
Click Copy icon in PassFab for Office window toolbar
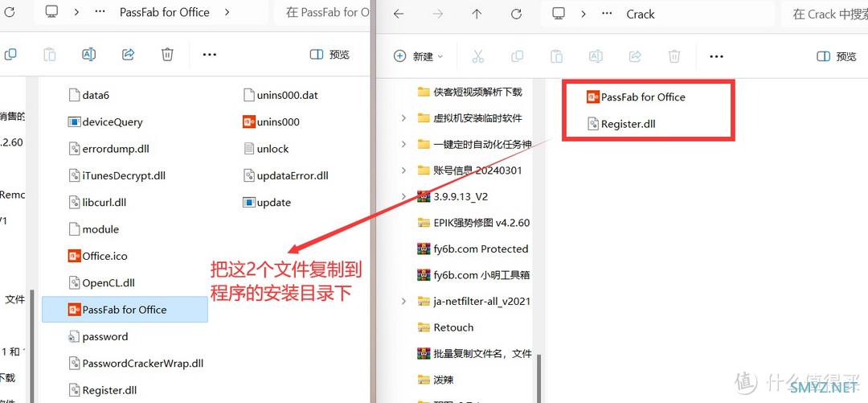click(10, 55)
